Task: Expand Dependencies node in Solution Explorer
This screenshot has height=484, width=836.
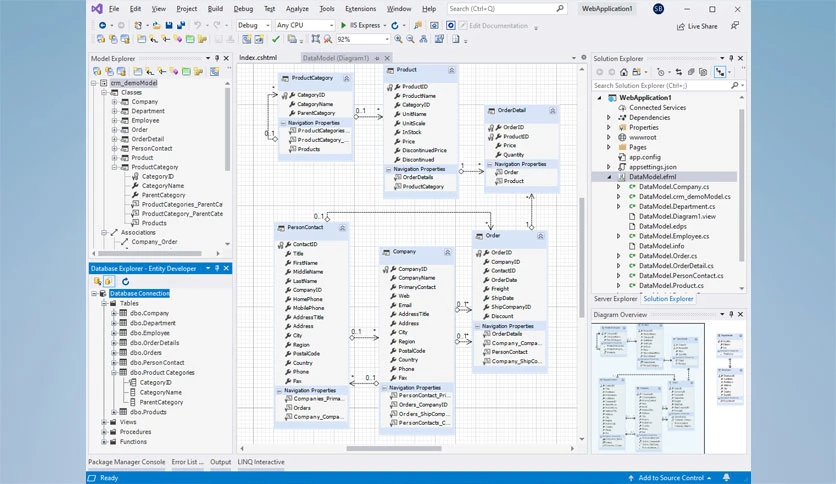Action: [x=609, y=117]
